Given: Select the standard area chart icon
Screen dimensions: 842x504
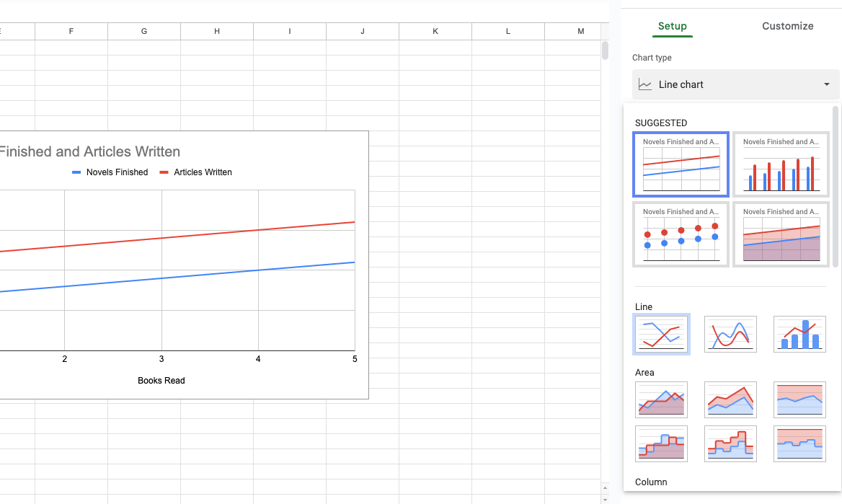Looking at the screenshot, I should 661,399.
